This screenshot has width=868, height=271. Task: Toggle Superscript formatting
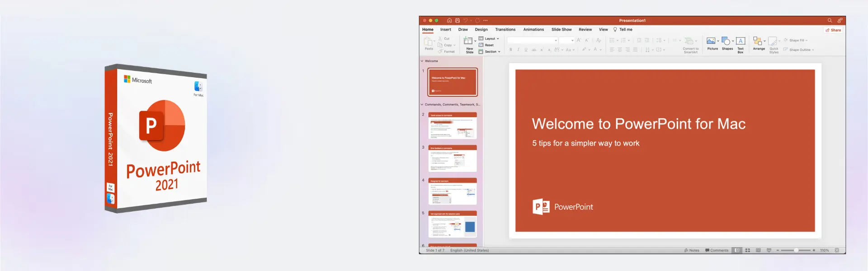542,50
